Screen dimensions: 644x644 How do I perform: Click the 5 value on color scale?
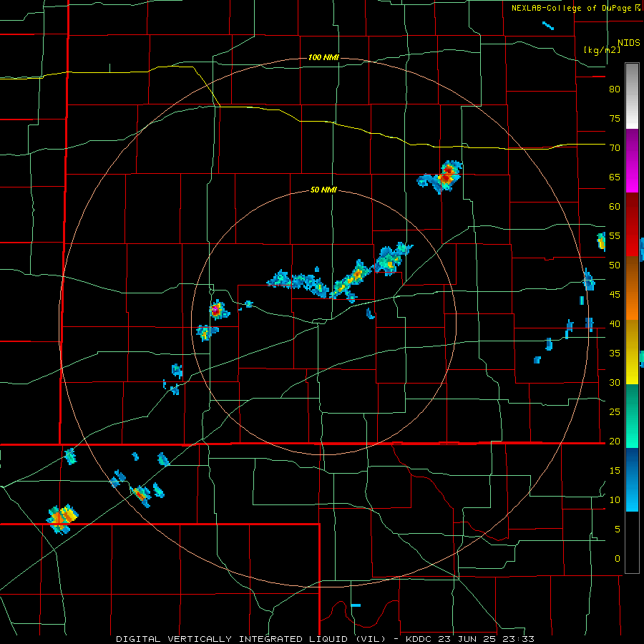[x=617, y=530]
